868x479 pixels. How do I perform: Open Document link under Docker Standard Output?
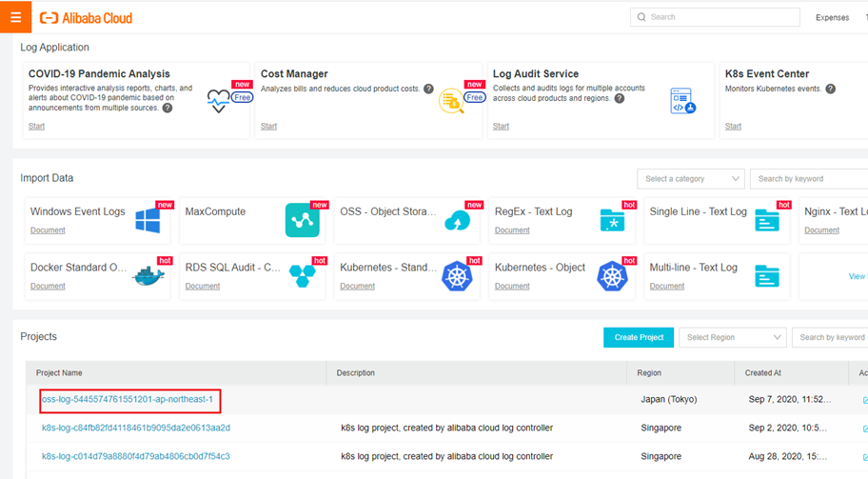(48, 287)
